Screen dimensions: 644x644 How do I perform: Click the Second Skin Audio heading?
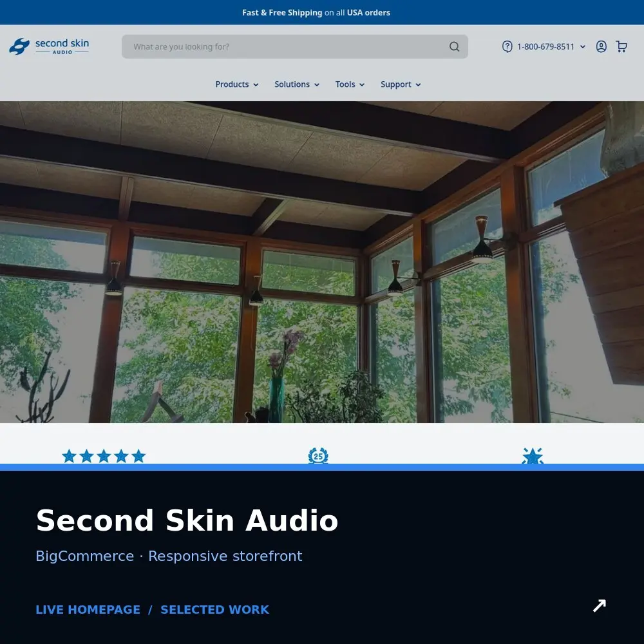point(187,520)
